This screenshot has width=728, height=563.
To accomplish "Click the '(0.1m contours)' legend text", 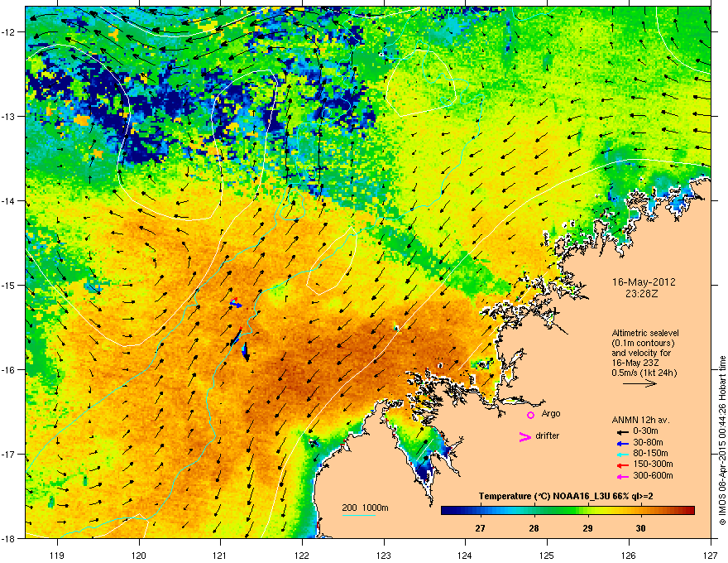I will [643, 344].
